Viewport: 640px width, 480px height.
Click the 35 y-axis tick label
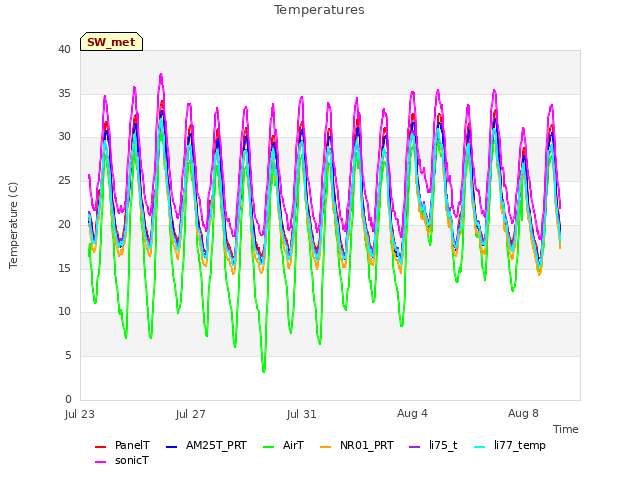point(64,93)
